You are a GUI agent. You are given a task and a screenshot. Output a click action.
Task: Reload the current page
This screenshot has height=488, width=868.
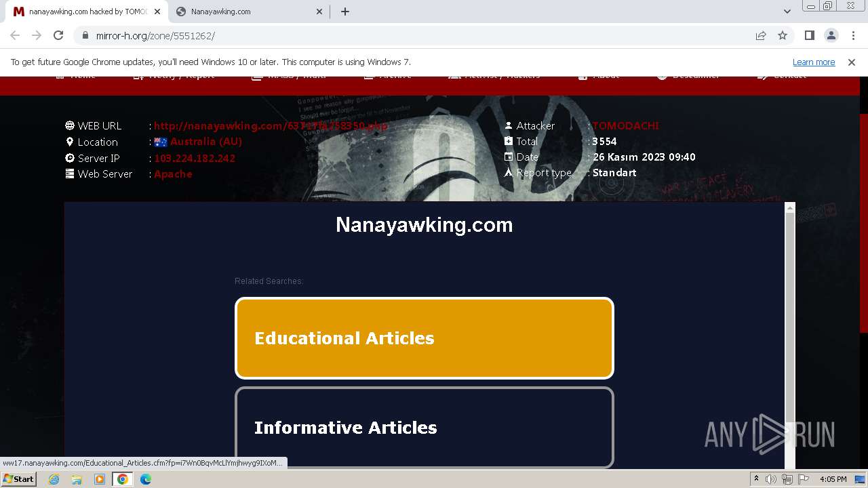pyautogui.click(x=58, y=35)
